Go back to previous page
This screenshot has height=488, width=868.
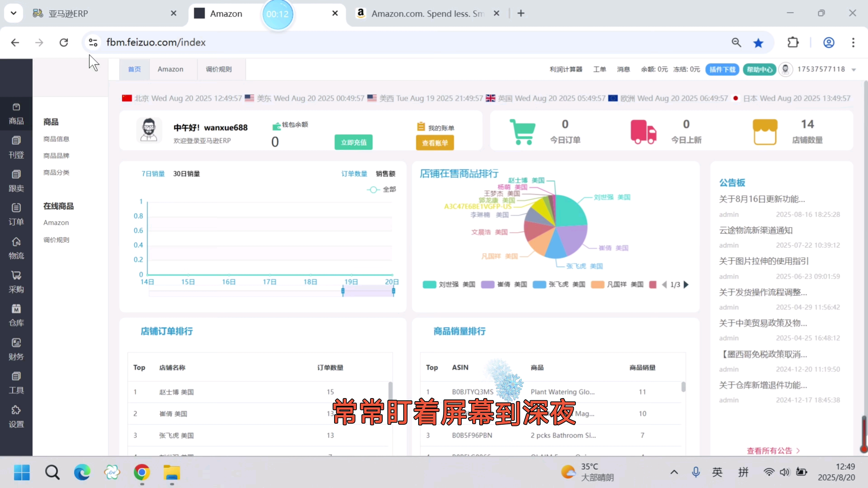15,42
